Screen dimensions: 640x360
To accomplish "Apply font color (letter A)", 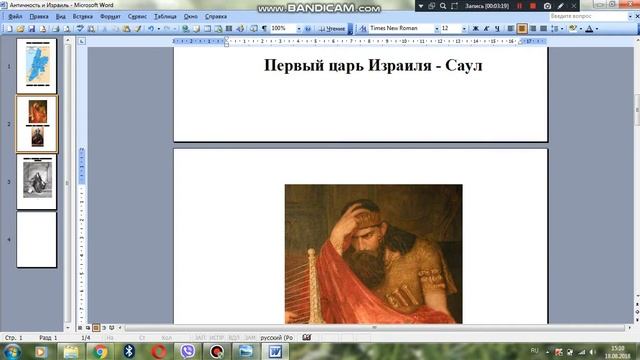I will (x=589, y=29).
